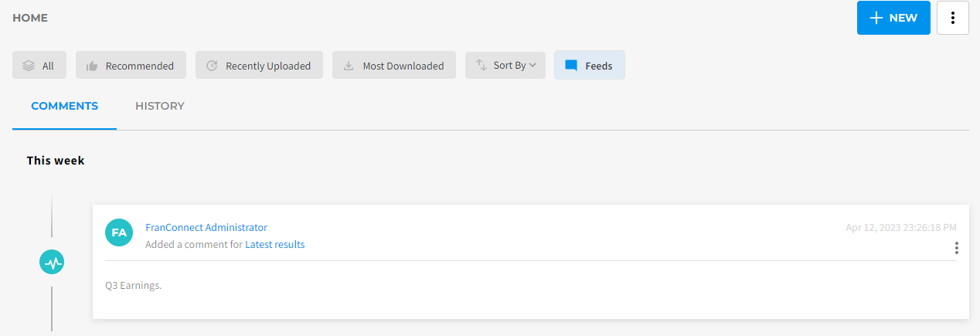Expand the Sort By dropdown chevron
The height and width of the screenshot is (336, 980).
[x=533, y=66]
